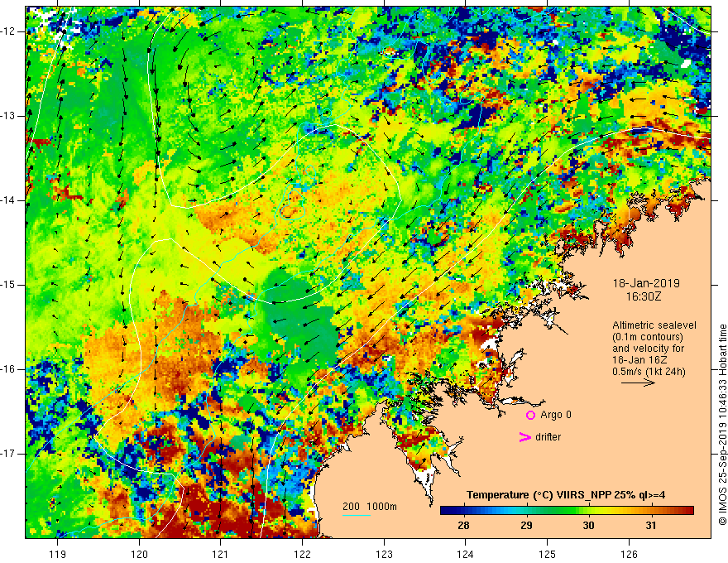Click '(0.1m contours)' text
This screenshot has width=728, height=563.
coord(647,337)
